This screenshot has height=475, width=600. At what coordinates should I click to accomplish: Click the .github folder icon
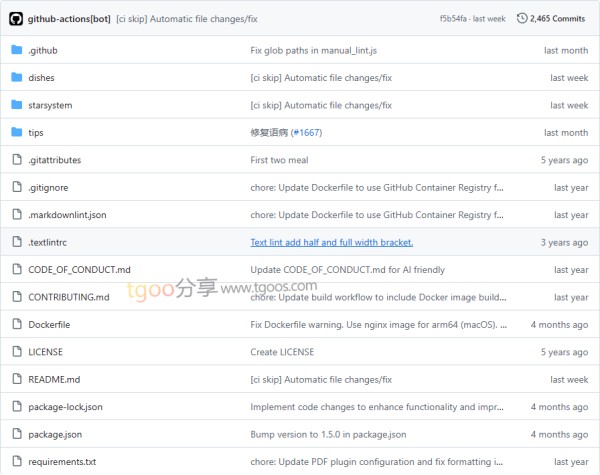(17, 50)
